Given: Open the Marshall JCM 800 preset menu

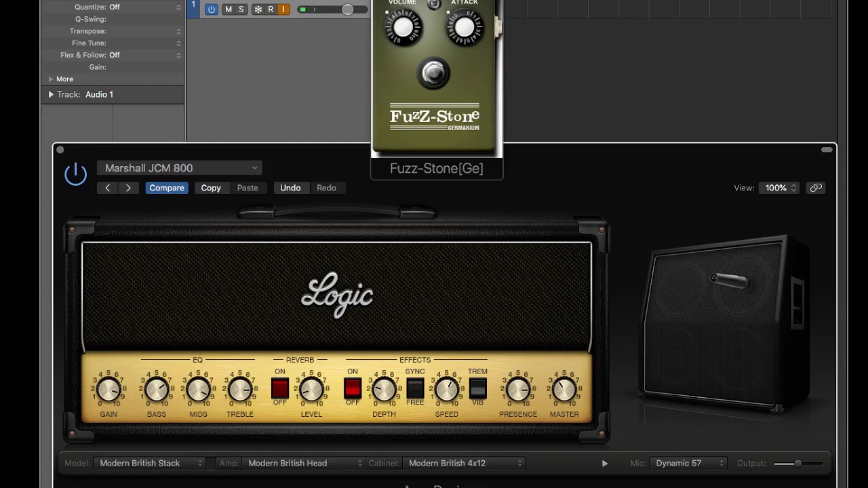Looking at the screenshot, I should coord(180,168).
